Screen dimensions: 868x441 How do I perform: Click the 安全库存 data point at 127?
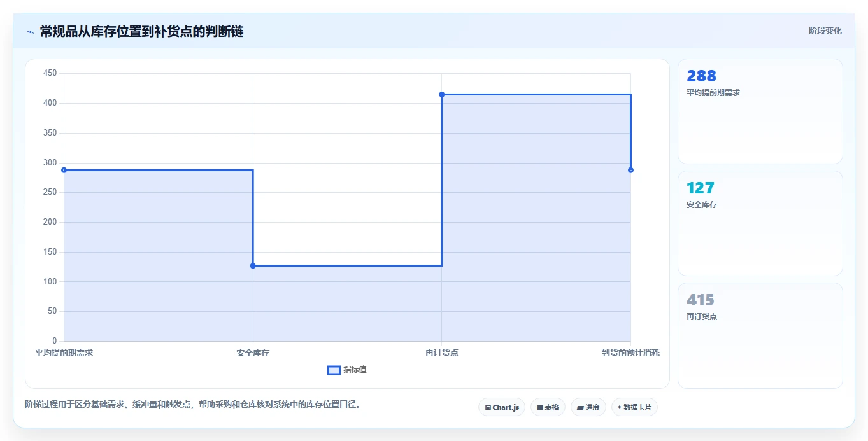tap(253, 265)
